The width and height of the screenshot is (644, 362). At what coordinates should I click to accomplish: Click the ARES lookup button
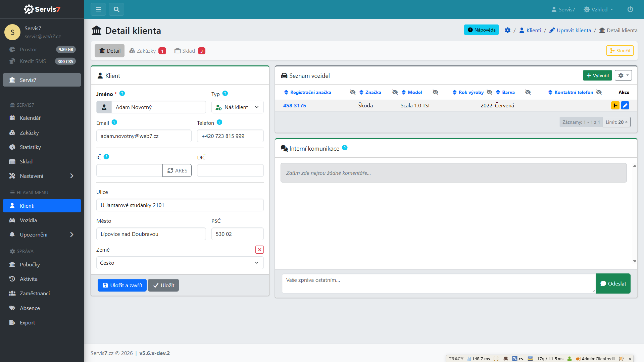tap(177, 170)
